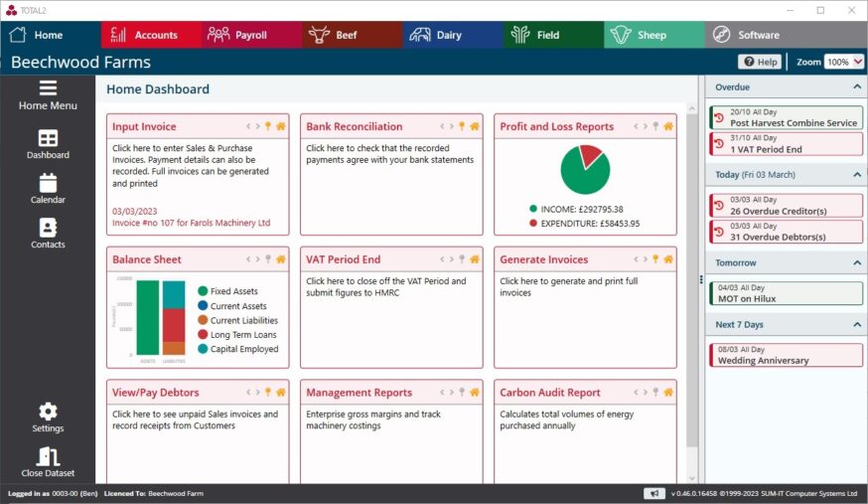Image resolution: width=868 pixels, height=504 pixels.
Task: Click the home icon on Input Invoice card
Action: (281, 127)
